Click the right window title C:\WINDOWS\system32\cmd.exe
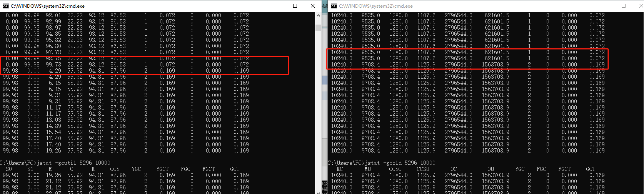The width and height of the screenshot is (644, 194). coord(376,6)
